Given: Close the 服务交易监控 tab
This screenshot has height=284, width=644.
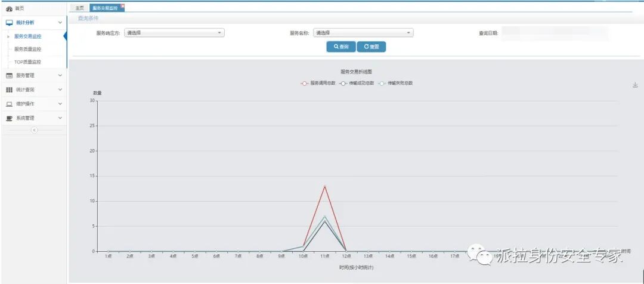Looking at the screenshot, I should (122, 6).
